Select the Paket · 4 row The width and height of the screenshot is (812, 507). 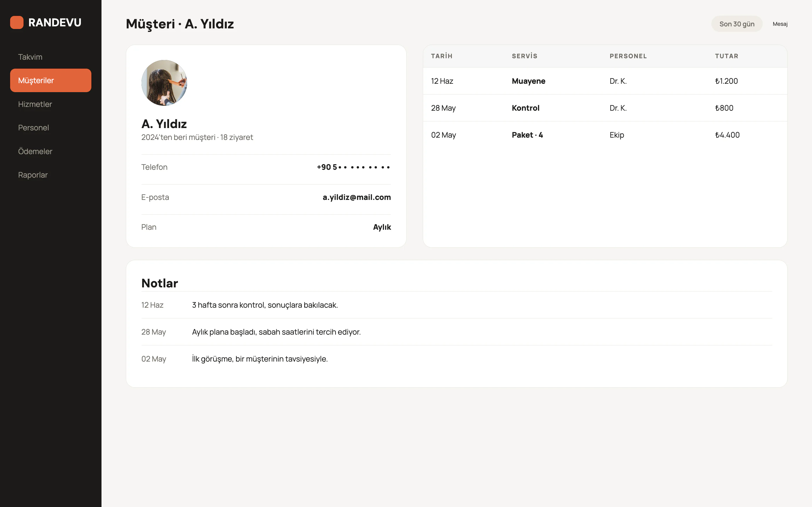[x=605, y=135]
